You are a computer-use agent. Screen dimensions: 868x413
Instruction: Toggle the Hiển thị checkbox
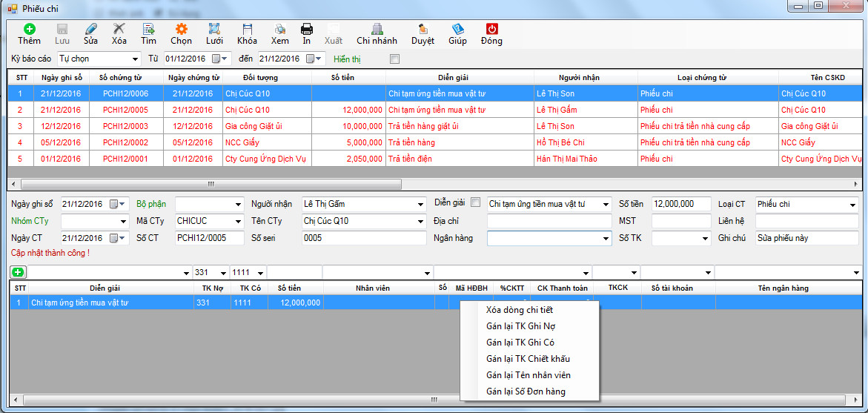point(394,58)
